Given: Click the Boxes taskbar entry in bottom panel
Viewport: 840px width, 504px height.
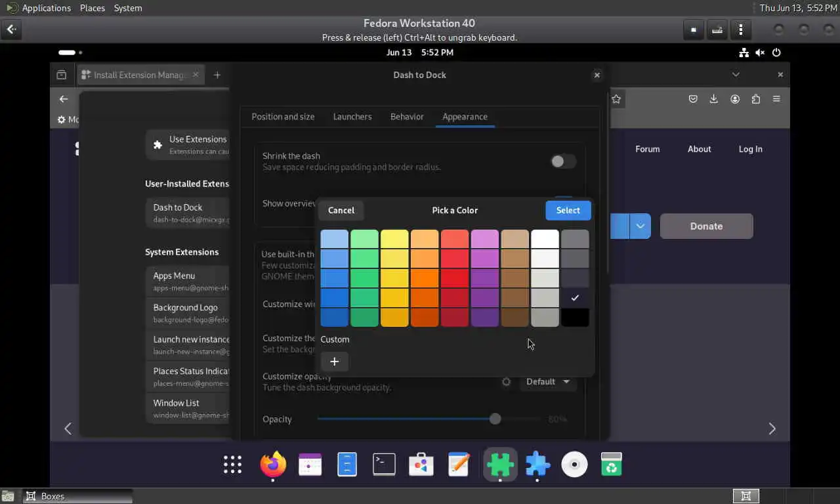Looking at the screenshot, I should 77,496.
